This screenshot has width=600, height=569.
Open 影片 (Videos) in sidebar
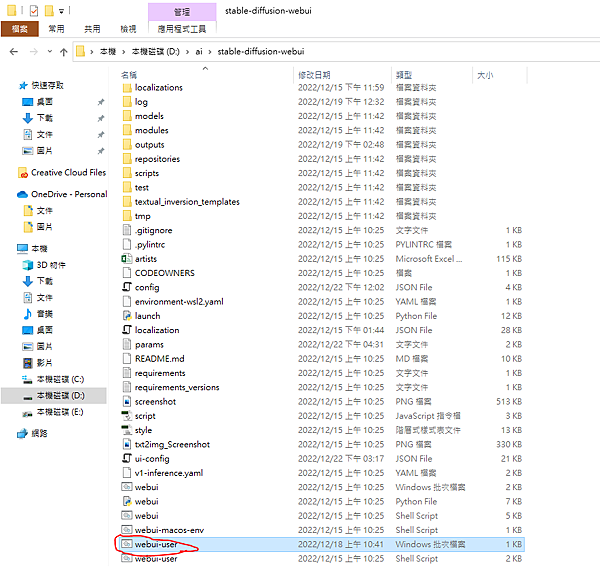[44, 363]
